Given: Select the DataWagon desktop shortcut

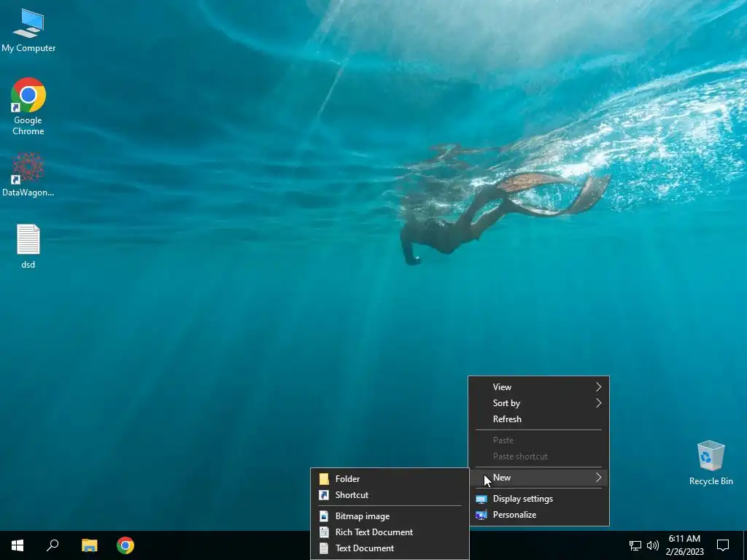Looking at the screenshot, I should coord(28,175).
